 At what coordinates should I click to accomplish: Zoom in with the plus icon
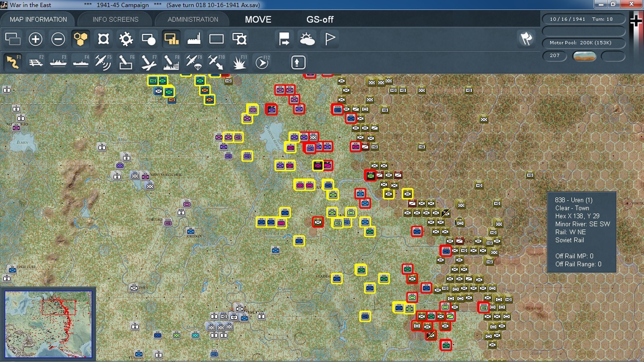click(36, 39)
